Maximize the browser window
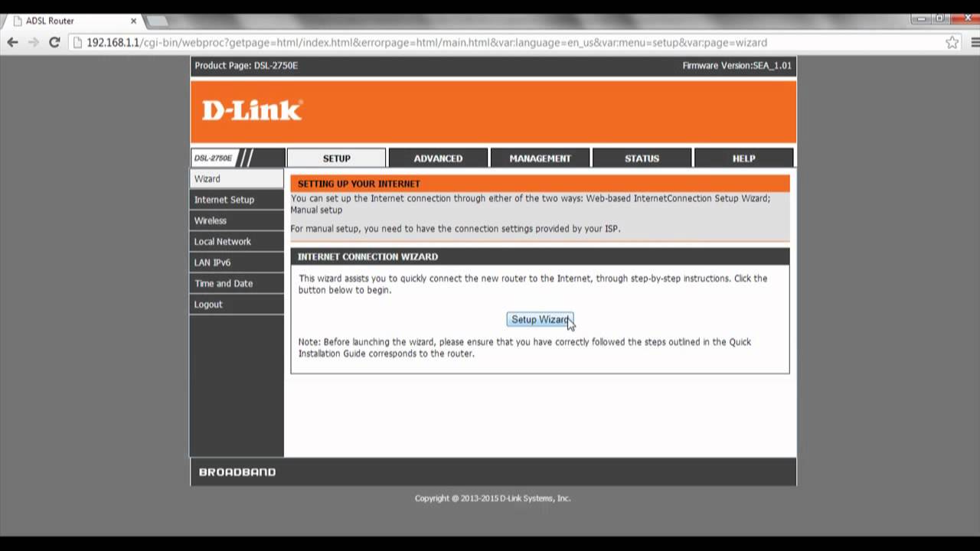Screen dimensions: 980x551 939,18
